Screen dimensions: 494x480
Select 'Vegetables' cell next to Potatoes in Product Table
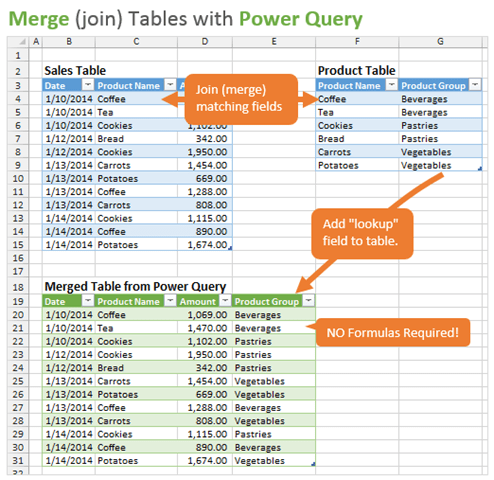[x=440, y=165]
